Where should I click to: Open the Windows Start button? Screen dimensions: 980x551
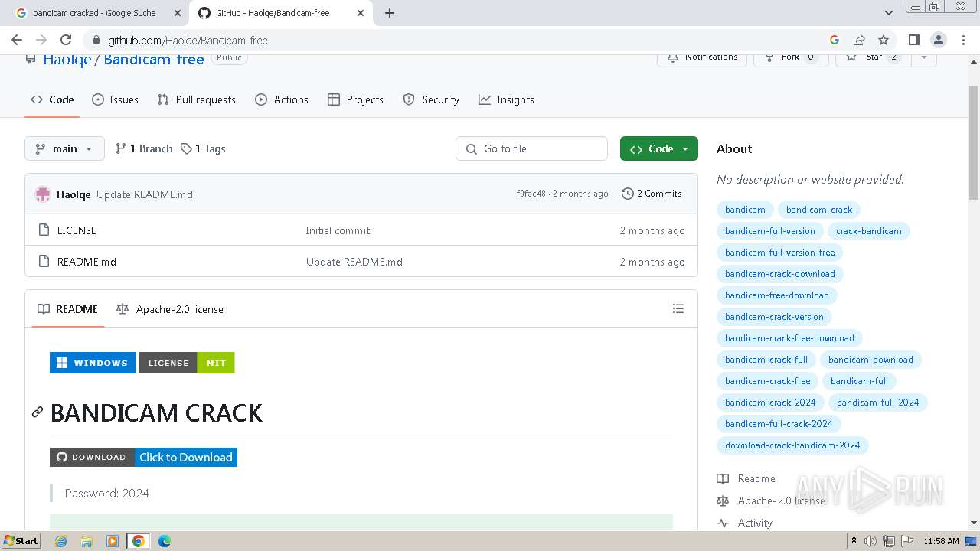21,541
